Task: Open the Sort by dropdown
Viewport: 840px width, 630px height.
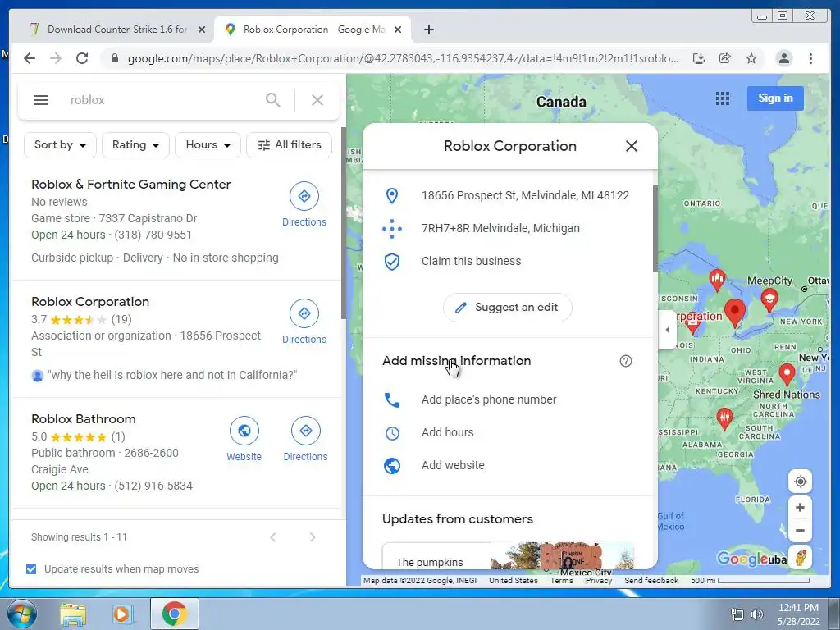Action: pyautogui.click(x=60, y=145)
